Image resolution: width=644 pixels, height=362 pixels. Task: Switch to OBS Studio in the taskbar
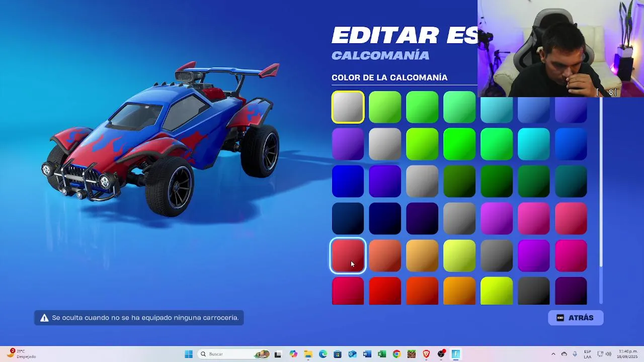pos(441,354)
